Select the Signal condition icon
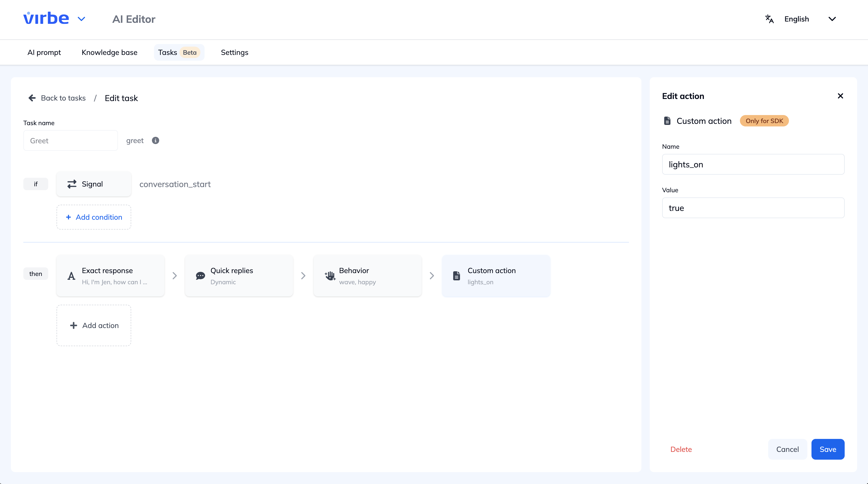Screen dimensions: 868x484 coord(72,184)
